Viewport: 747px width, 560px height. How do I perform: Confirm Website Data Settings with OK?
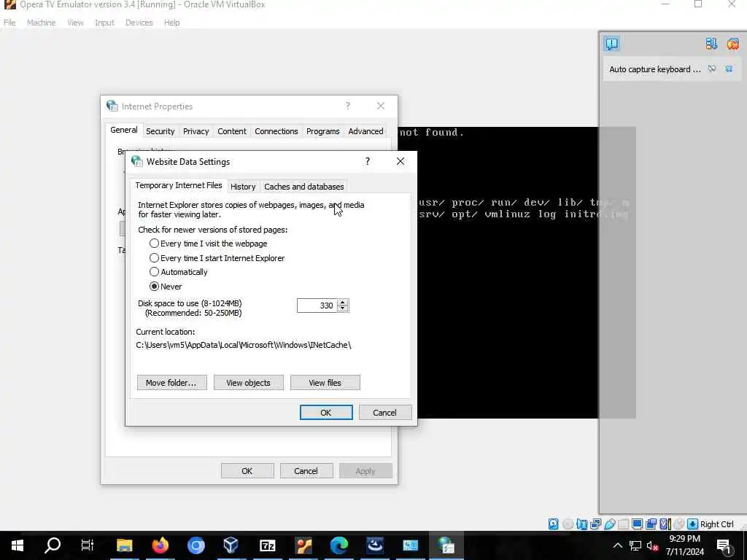(x=326, y=413)
